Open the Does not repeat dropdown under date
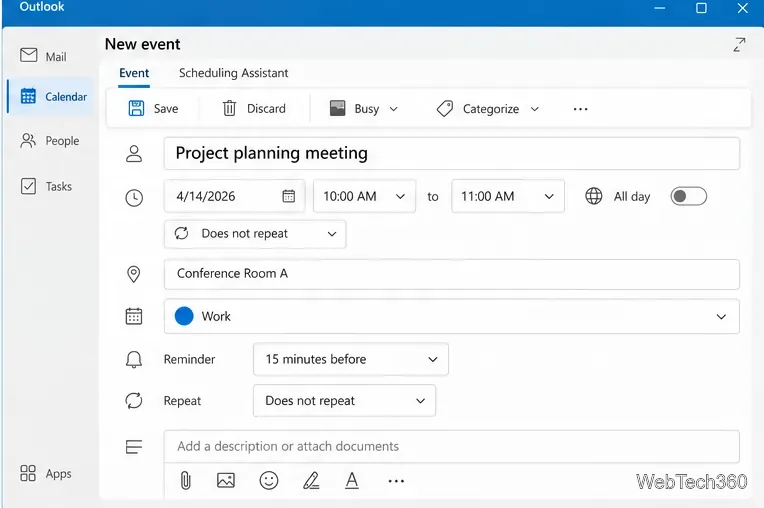The image size is (764, 508). click(255, 234)
